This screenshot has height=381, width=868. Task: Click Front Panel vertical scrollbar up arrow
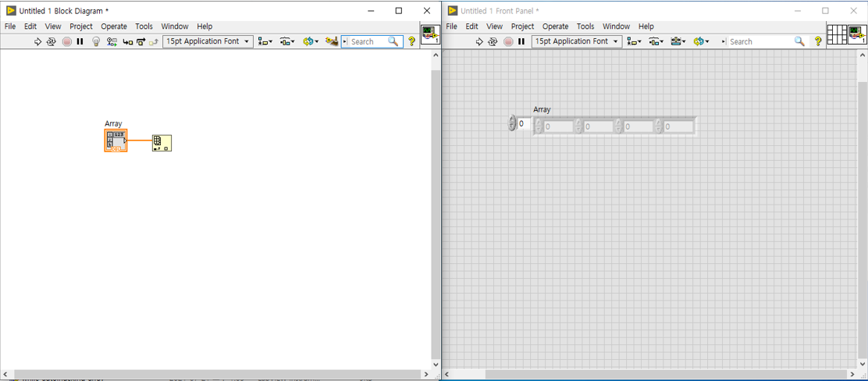coord(862,55)
